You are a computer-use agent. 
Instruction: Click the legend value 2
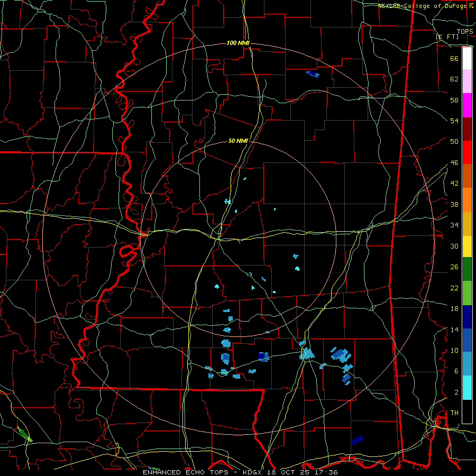coord(456,392)
